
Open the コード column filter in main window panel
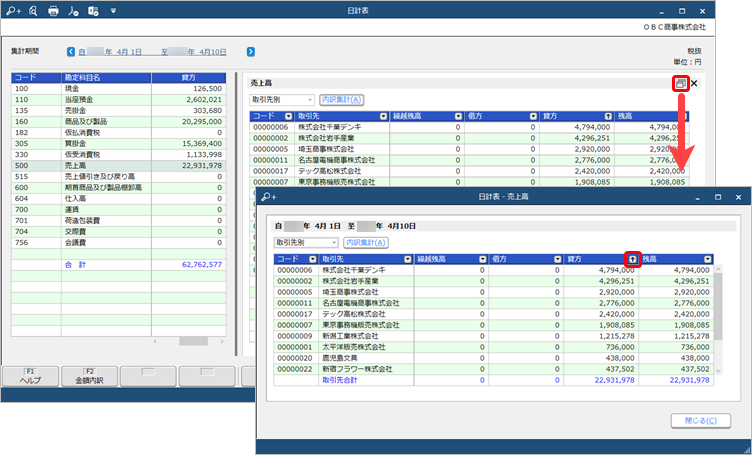tap(288, 116)
